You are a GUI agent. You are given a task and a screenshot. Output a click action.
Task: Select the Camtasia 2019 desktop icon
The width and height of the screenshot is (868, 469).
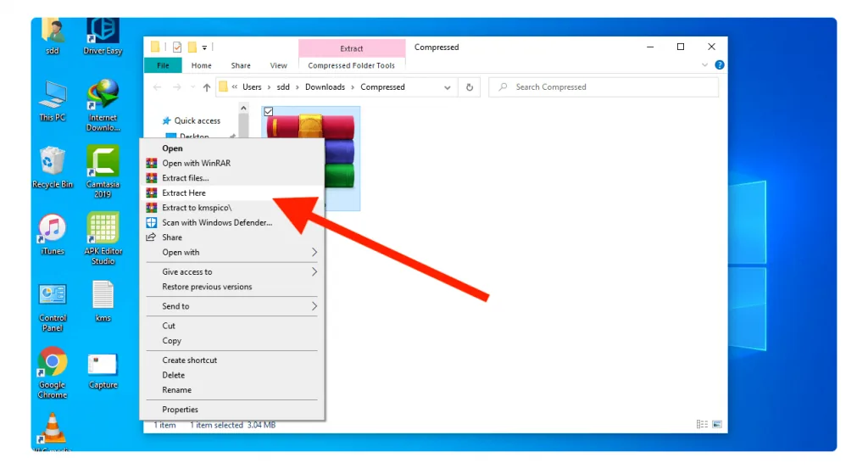pos(103,171)
